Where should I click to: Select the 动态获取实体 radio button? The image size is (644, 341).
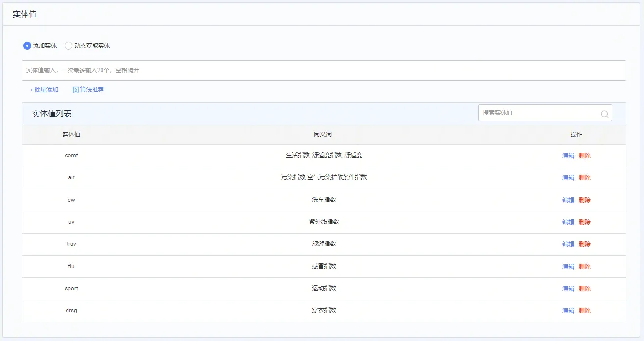tap(68, 46)
